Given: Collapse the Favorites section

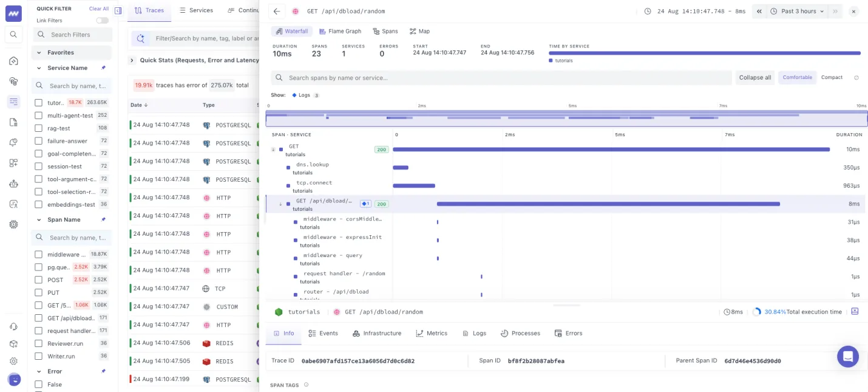Looking at the screenshot, I should [x=39, y=53].
